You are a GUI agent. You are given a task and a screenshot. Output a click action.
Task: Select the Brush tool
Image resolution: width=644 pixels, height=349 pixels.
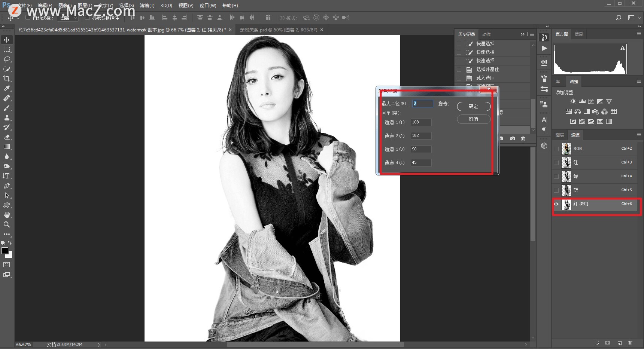click(7, 108)
